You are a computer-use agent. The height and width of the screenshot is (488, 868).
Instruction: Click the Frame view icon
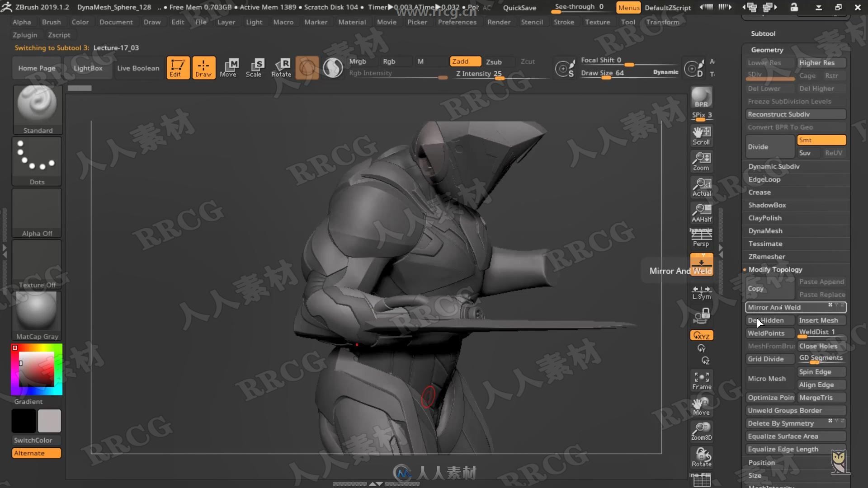pyautogui.click(x=701, y=379)
